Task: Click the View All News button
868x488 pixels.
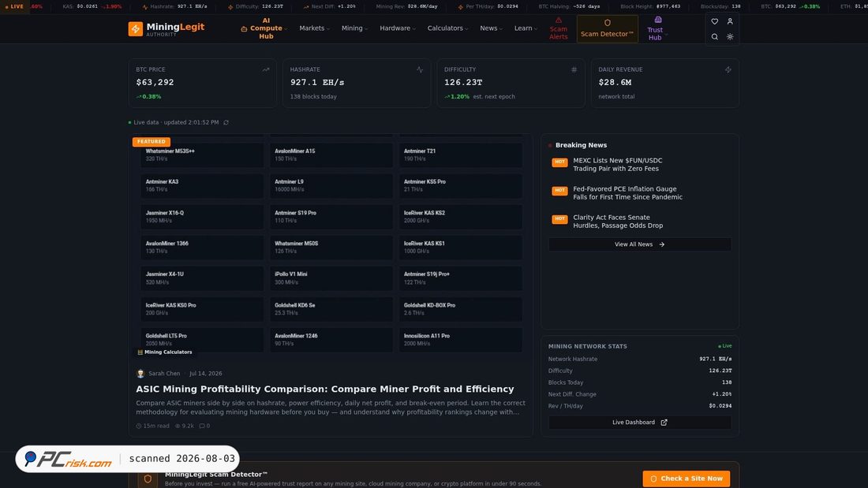Action: point(640,244)
